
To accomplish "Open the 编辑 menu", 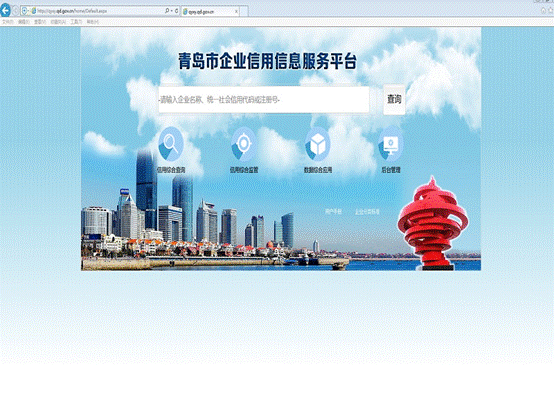I will coord(24,22).
